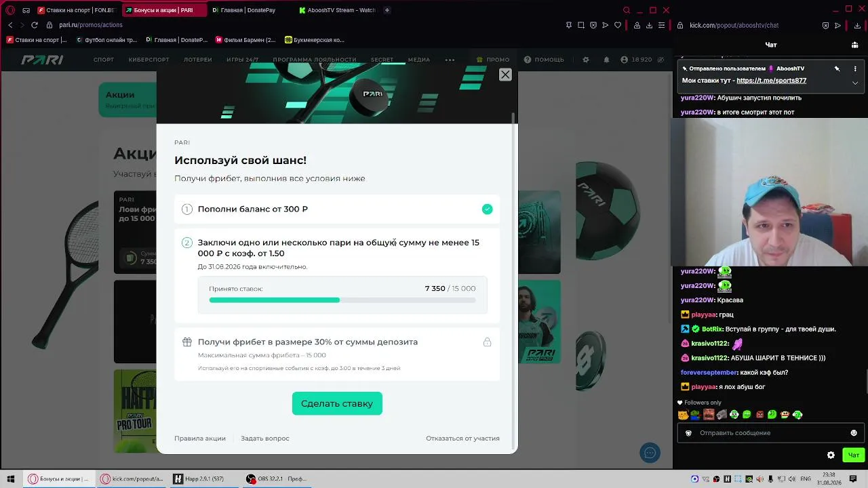The image size is (868, 488).
Task: Open PARI notifications bell
Action: [606, 60]
